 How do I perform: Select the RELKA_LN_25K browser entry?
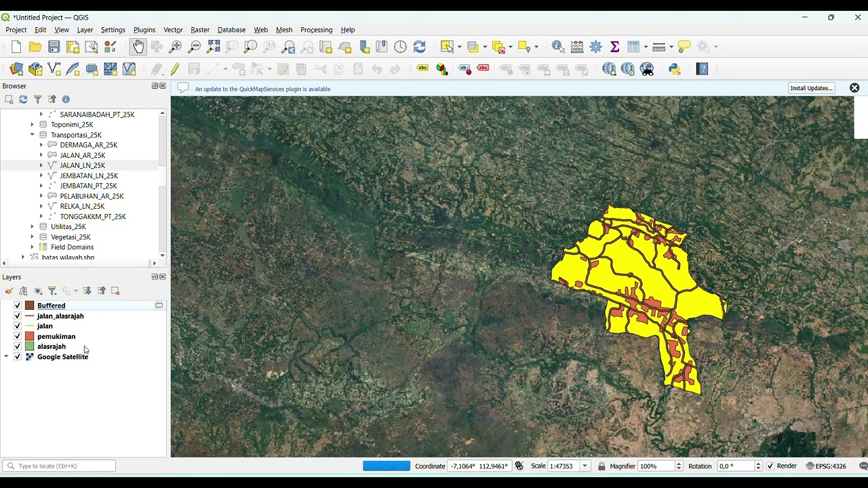(x=82, y=206)
